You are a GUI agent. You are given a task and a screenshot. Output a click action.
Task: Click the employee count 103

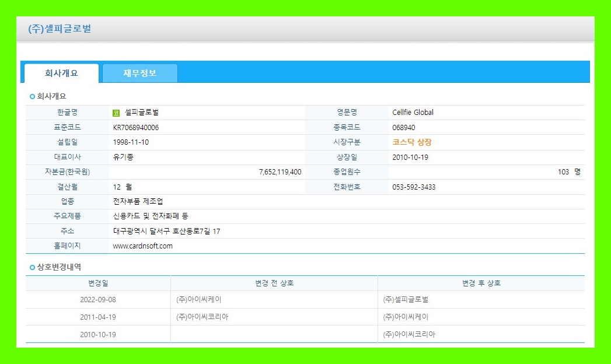coord(564,172)
